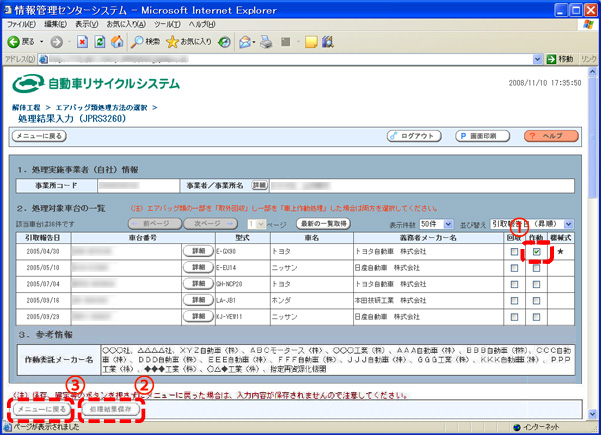Open the page number dropdown
Image resolution: width=601 pixels, height=435 pixels.
[257, 224]
